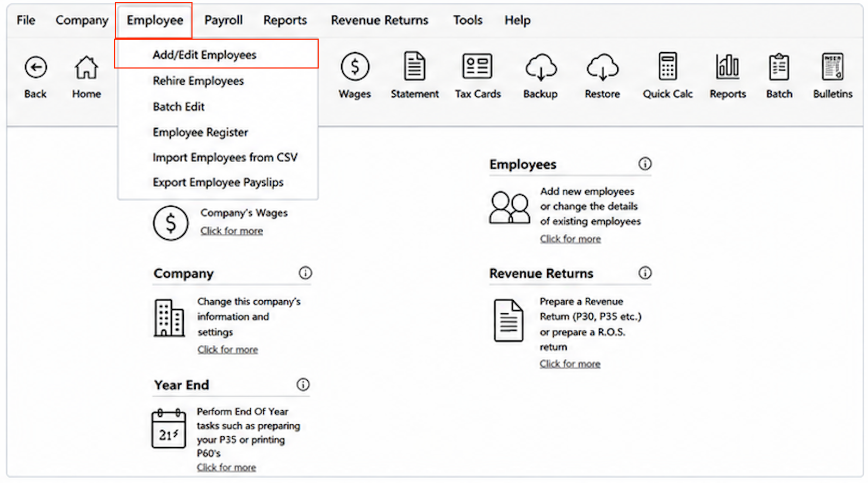Click for more under Company's Wages
Image resolution: width=868 pixels, height=483 pixels.
point(232,231)
